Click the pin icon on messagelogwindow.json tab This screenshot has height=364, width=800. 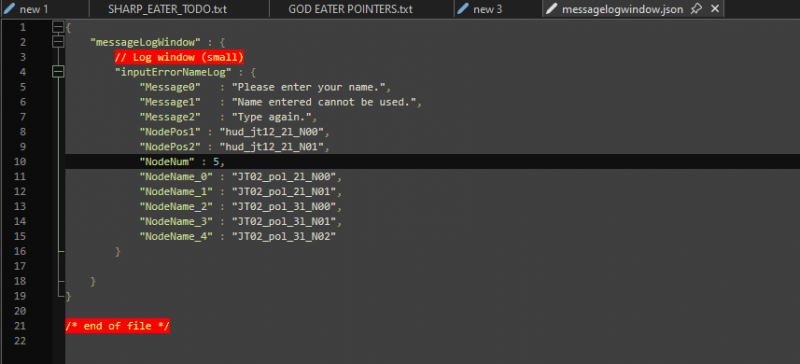pyautogui.click(x=695, y=9)
